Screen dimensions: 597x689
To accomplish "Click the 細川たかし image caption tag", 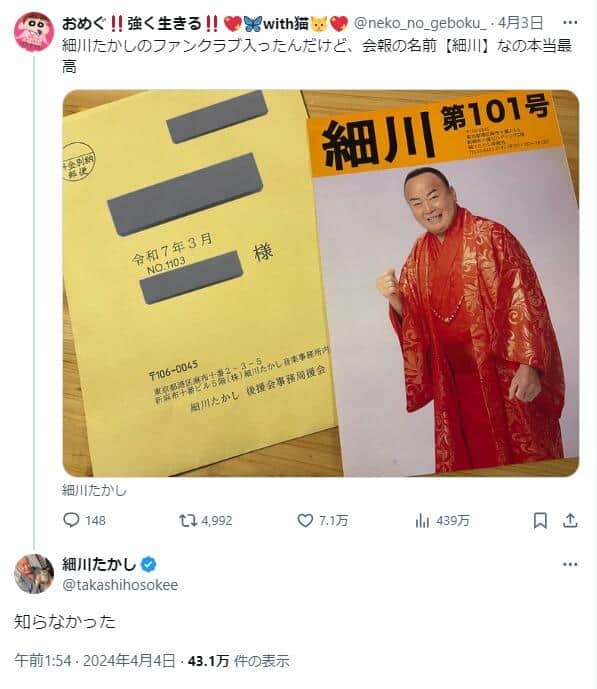I will pyautogui.click(x=94, y=490).
